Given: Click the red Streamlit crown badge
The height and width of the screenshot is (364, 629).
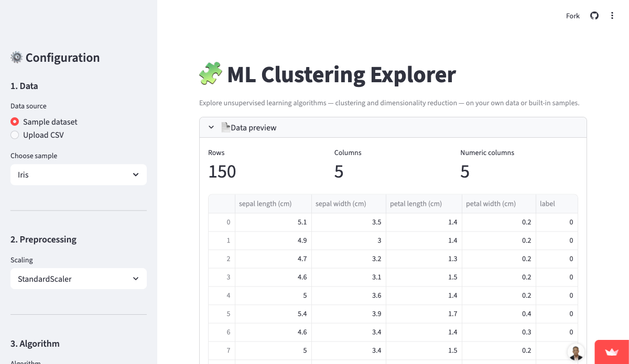Looking at the screenshot, I should 612,352.
